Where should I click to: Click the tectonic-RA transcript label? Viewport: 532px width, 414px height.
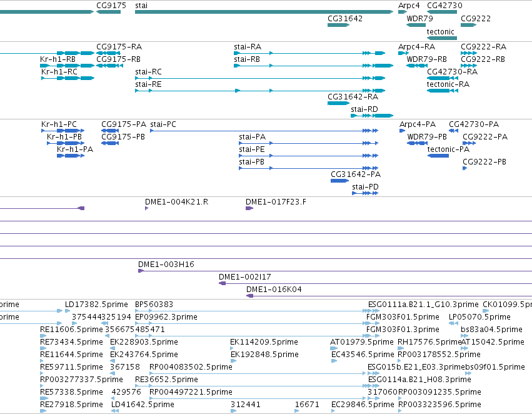pyautogui.click(x=448, y=84)
